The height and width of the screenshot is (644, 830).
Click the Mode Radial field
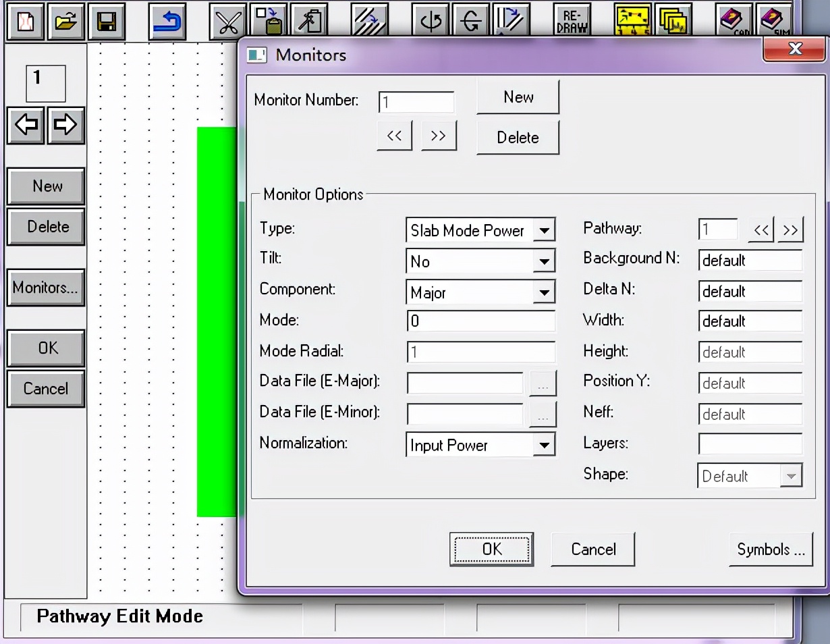(x=481, y=352)
